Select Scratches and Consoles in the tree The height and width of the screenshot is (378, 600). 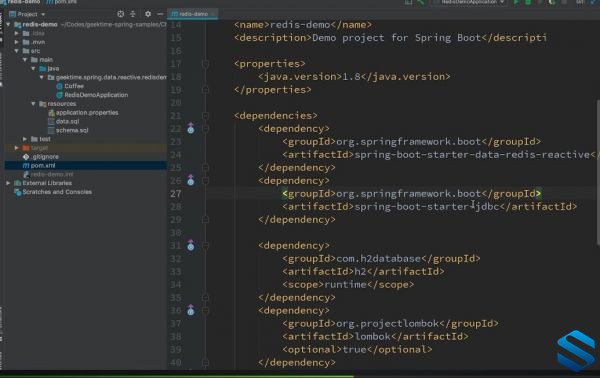(57, 192)
